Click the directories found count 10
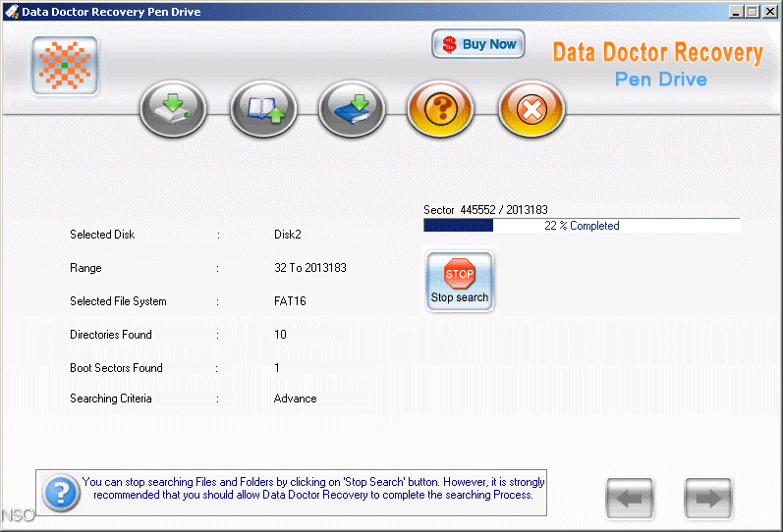This screenshot has height=532, width=783. tap(280, 335)
